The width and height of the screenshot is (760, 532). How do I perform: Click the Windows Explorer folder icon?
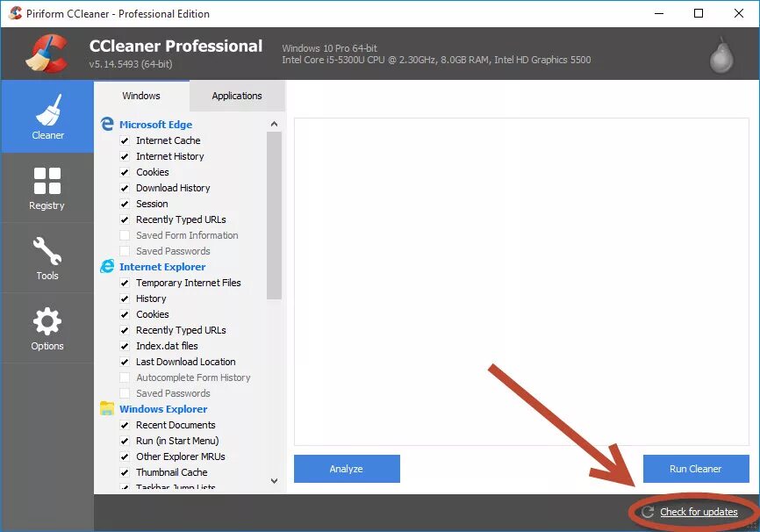(107, 408)
